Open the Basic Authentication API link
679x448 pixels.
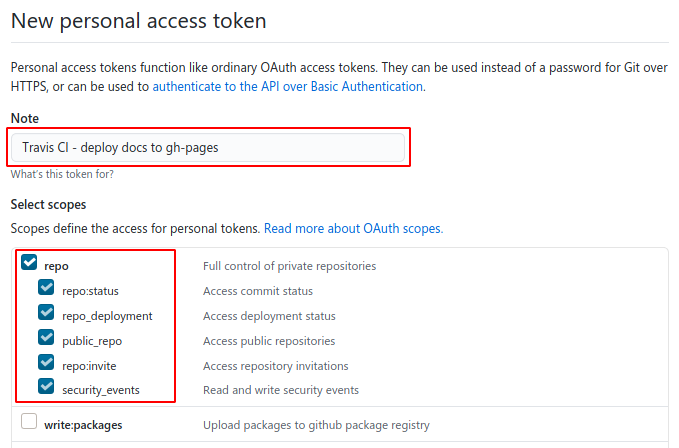tap(288, 87)
